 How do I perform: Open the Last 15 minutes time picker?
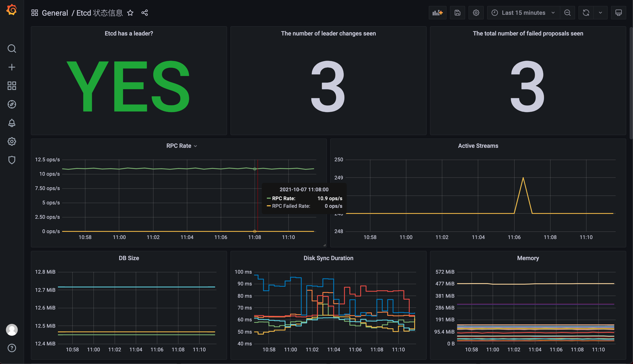pyautogui.click(x=523, y=13)
